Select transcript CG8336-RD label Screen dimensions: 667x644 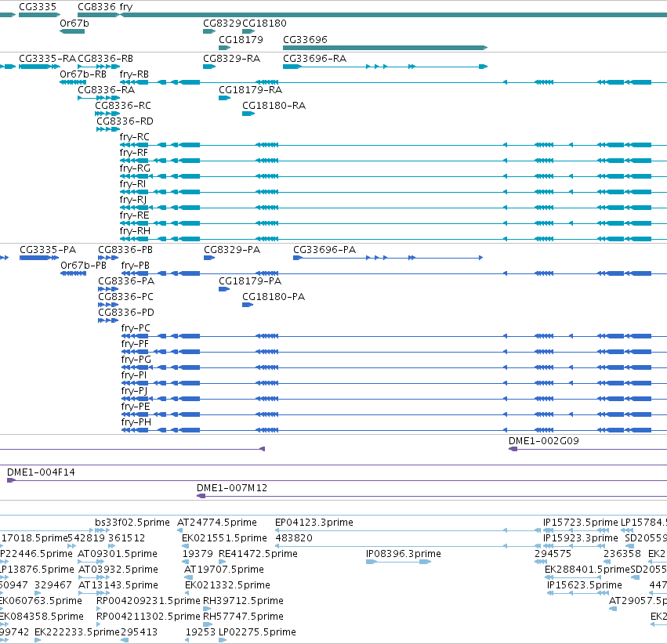(x=125, y=121)
